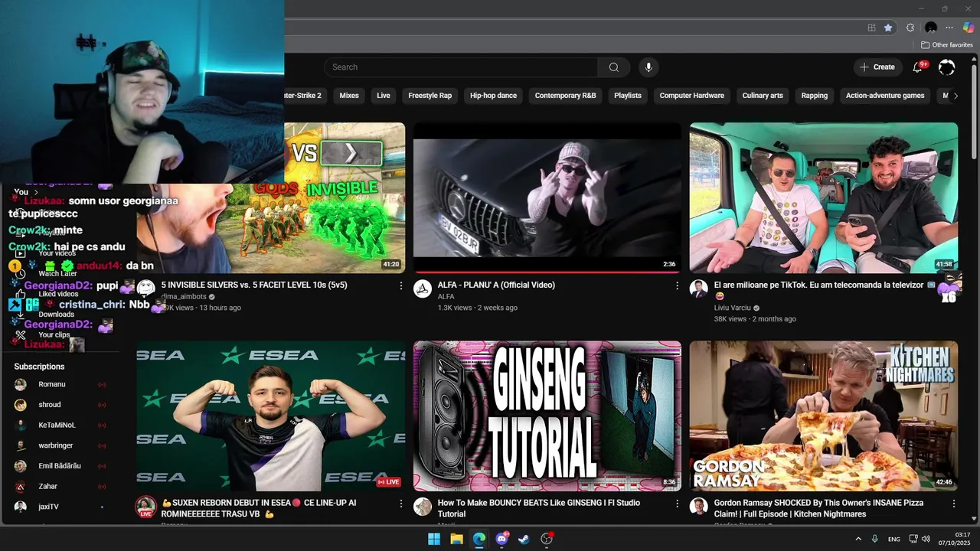Select the Contemporary R&B chip
Image resolution: width=980 pixels, height=551 pixels.
[x=565, y=96]
